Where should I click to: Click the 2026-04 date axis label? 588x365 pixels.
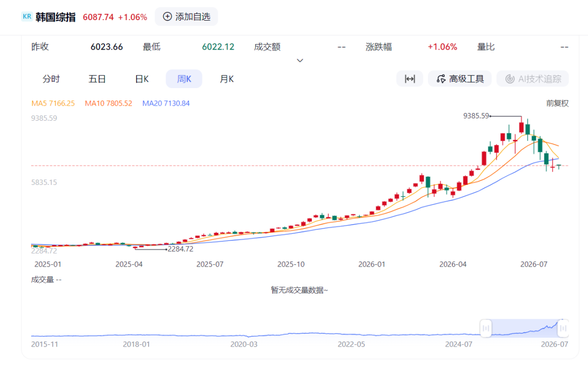pos(452,264)
